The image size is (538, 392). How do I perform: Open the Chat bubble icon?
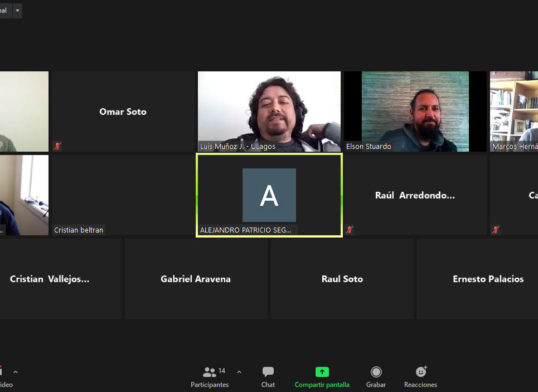(268, 372)
